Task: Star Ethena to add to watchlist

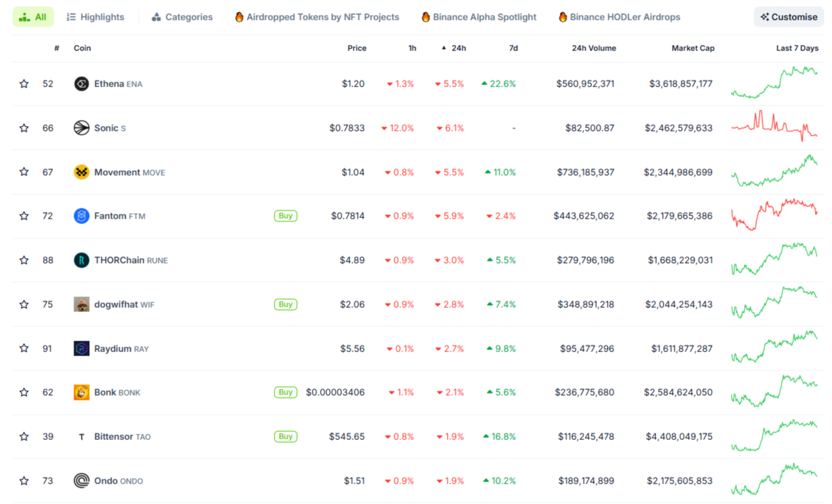Action: click(x=24, y=84)
